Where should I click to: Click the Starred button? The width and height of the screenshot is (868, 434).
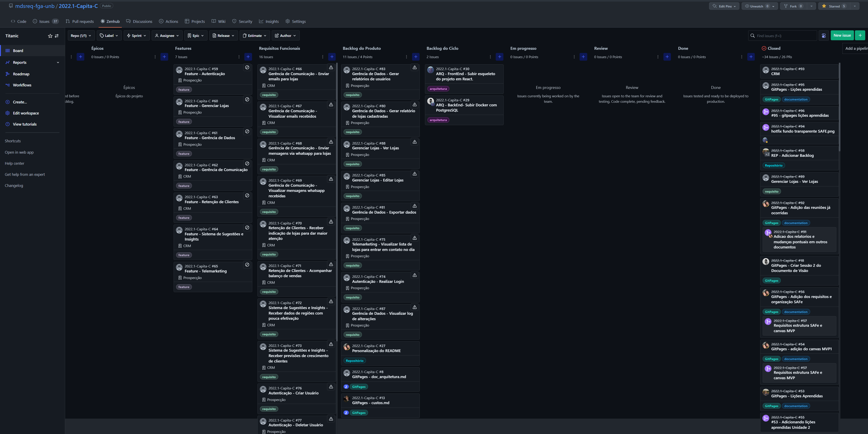pyautogui.click(x=834, y=6)
